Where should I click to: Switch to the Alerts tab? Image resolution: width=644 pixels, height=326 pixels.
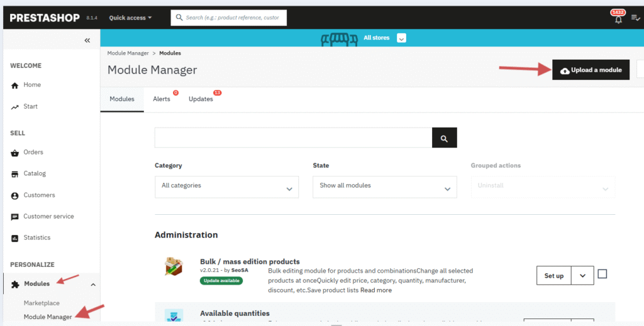[x=162, y=99]
